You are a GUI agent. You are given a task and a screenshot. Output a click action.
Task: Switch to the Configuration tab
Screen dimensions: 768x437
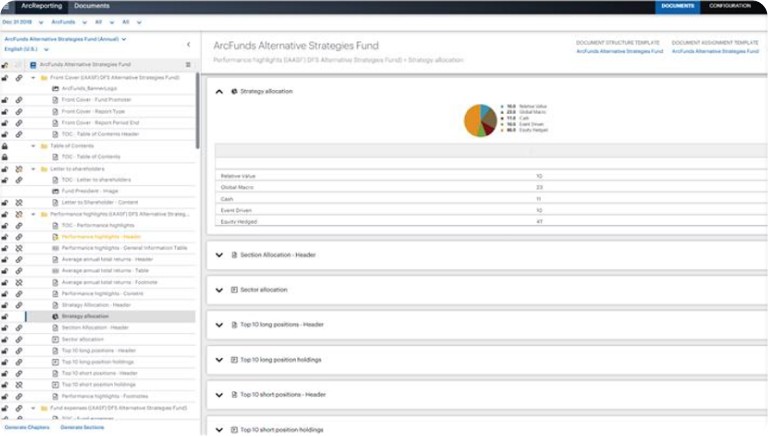[x=730, y=6]
